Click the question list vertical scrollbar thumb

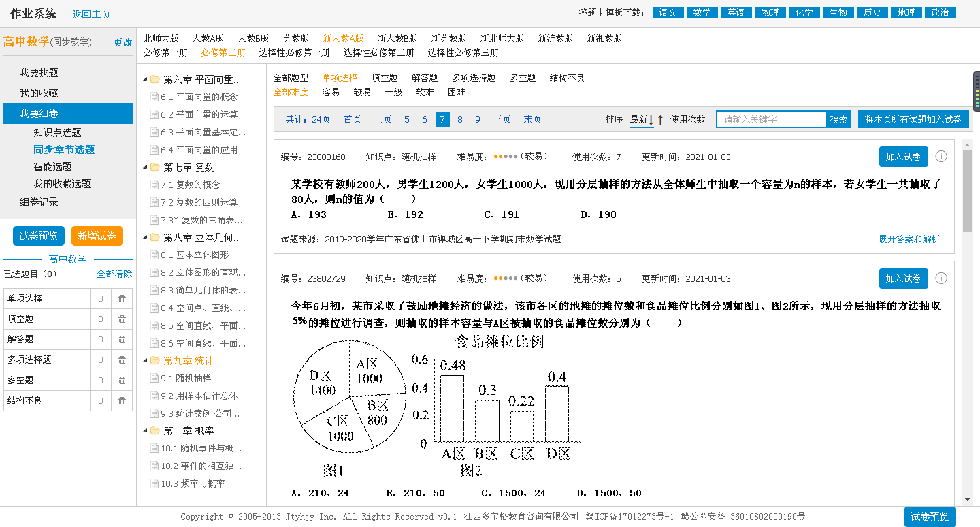967,191
